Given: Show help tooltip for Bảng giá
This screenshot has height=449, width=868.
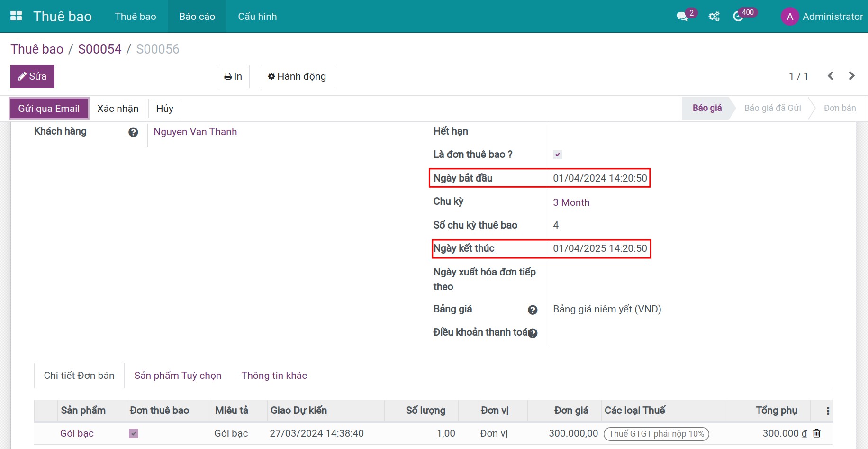Looking at the screenshot, I should [533, 310].
